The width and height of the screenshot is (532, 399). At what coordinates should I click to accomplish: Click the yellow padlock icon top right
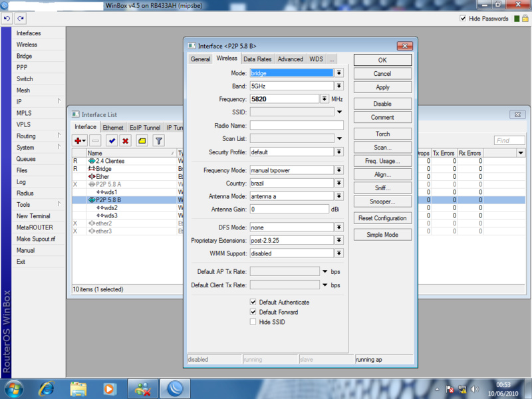(x=525, y=19)
